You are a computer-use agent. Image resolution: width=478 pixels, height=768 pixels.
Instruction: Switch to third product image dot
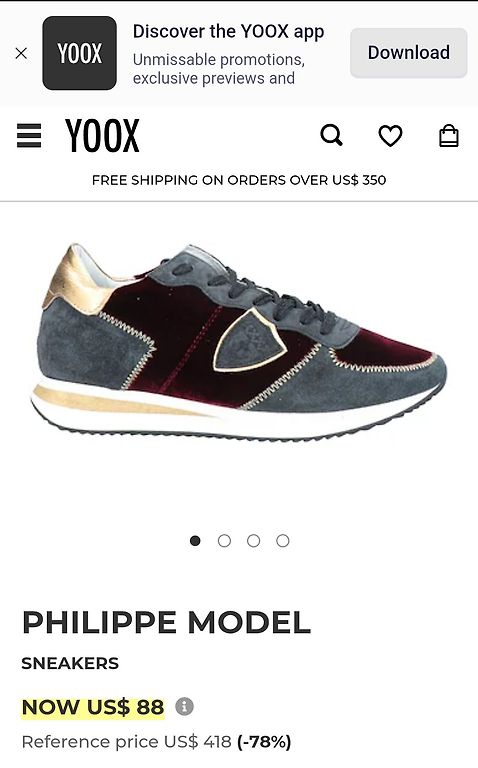click(x=254, y=541)
